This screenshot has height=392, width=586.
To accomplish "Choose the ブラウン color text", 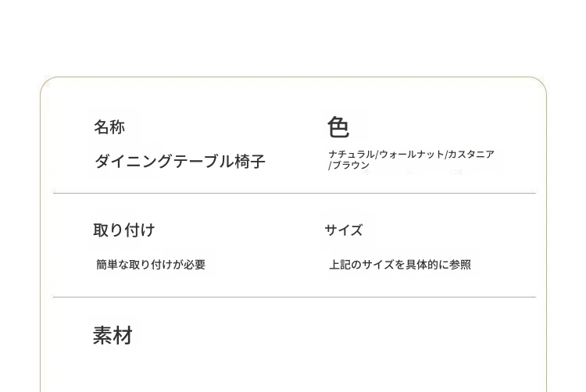I will (351, 166).
